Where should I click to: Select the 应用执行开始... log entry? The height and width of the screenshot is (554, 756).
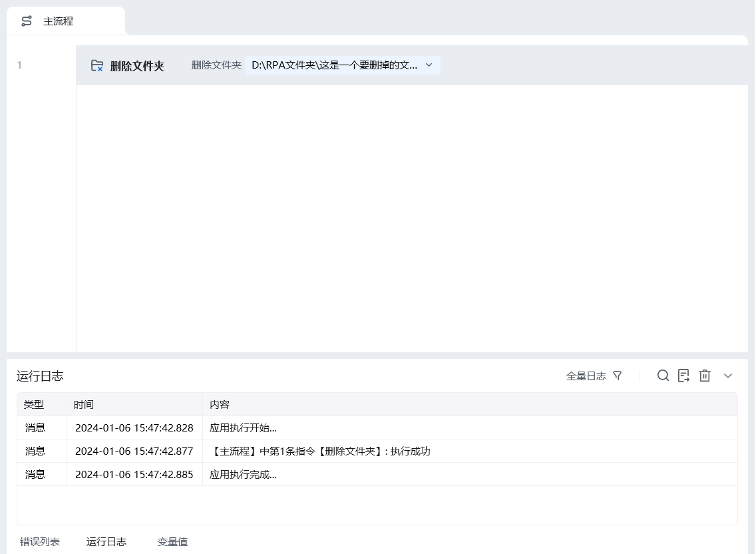tap(243, 428)
